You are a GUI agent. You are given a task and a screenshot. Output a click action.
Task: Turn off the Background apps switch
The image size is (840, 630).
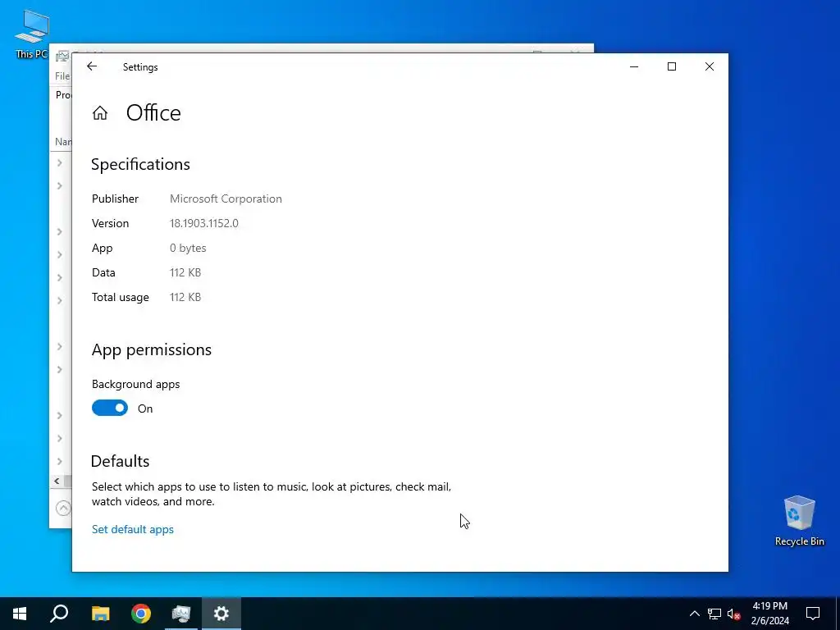(x=110, y=409)
